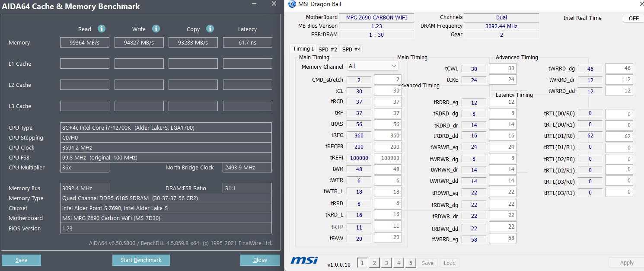Click the info icon next to Read
The image size is (644, 271).
(x=102, y=29)
